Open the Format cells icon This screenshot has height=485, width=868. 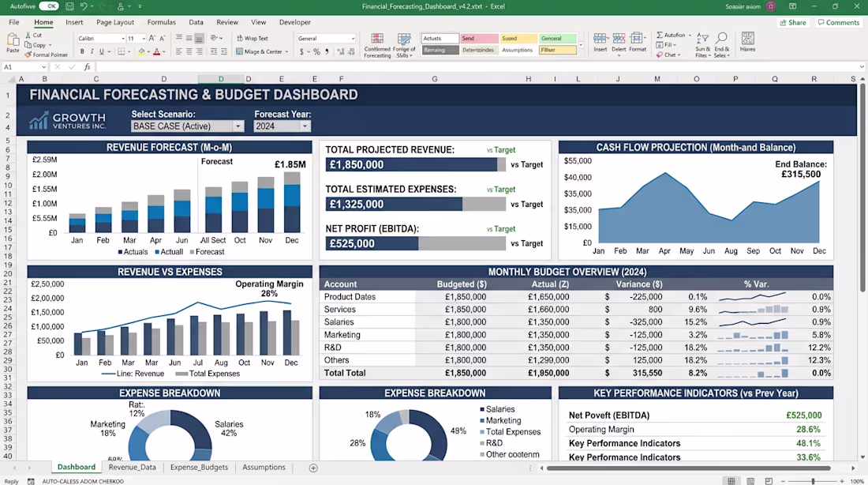point(637,38)
